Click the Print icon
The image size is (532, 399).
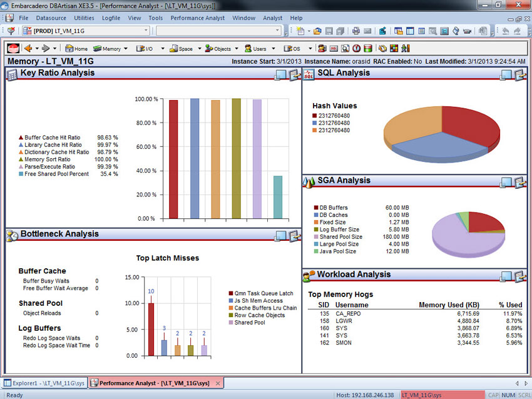356,31
